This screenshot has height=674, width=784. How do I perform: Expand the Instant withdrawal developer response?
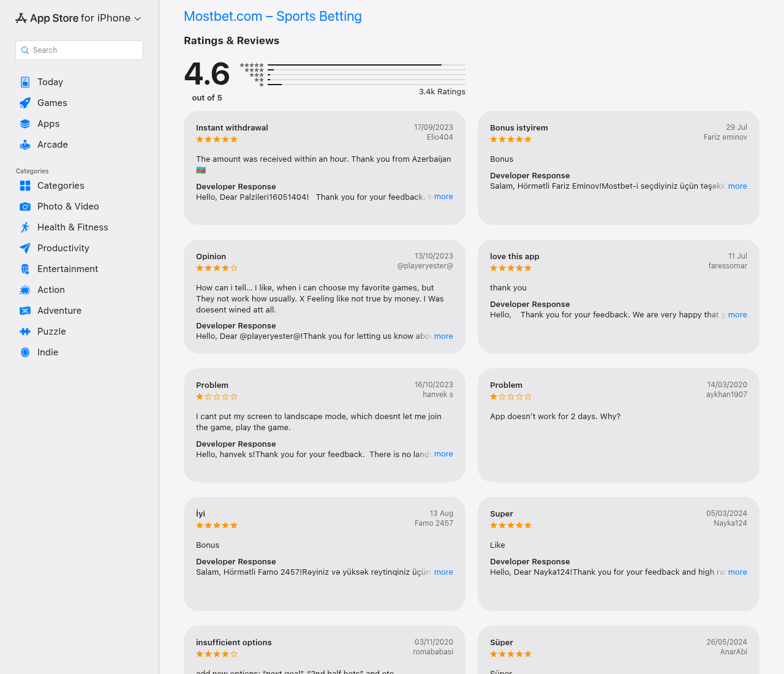pos(443,197)
